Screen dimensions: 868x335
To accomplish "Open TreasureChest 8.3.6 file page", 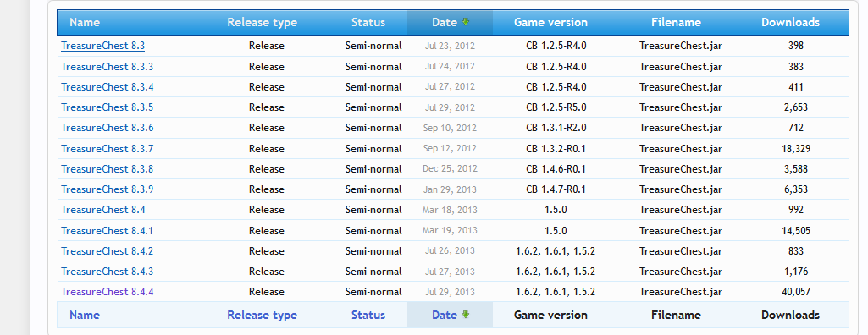I will coord(108,128).
